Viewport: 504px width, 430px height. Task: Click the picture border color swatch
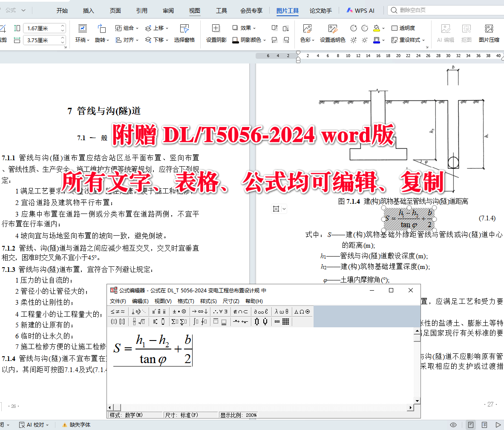[376, 40]
